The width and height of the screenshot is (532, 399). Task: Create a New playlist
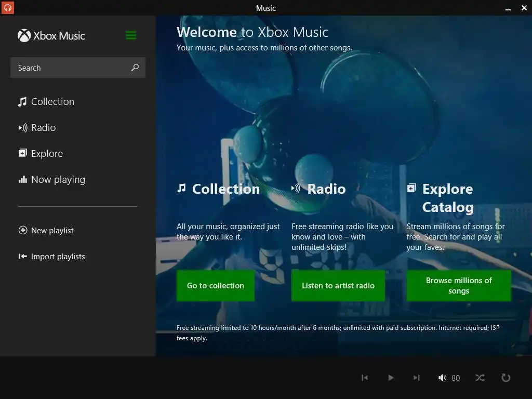[46, 230]
